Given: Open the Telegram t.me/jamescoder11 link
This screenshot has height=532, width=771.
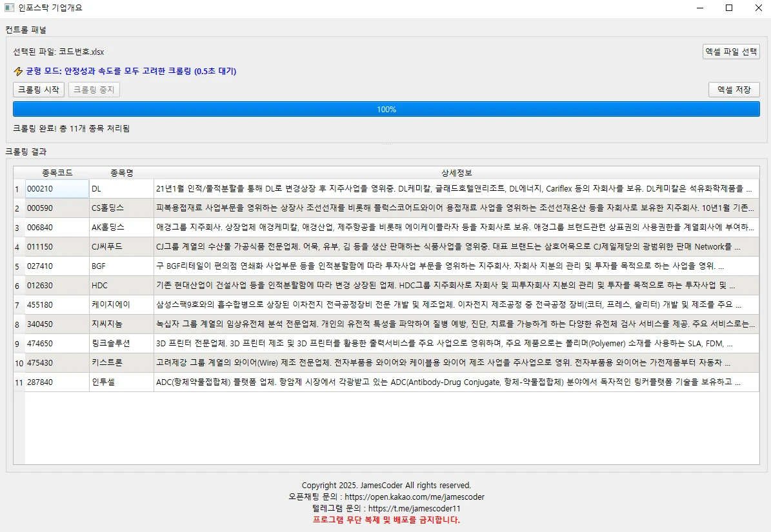Looking at the screenshot, I should click(x=414, y=508).
